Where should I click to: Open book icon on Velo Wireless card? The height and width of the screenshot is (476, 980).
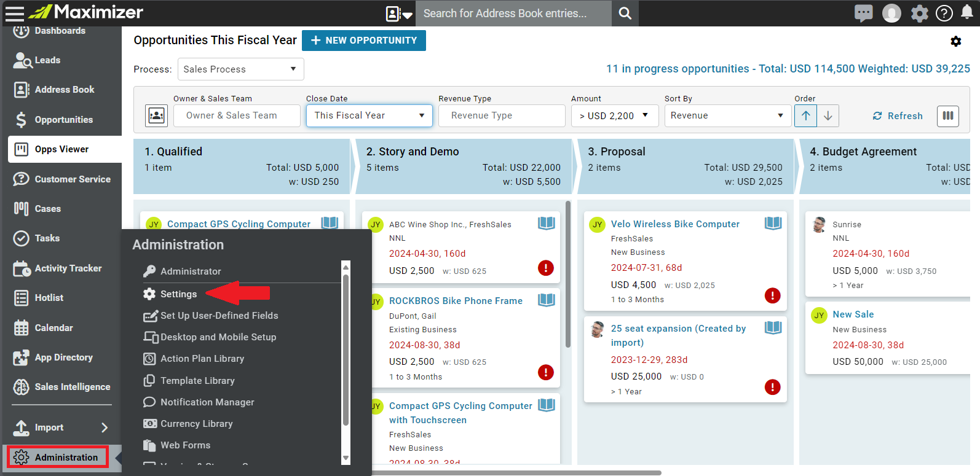773,223
